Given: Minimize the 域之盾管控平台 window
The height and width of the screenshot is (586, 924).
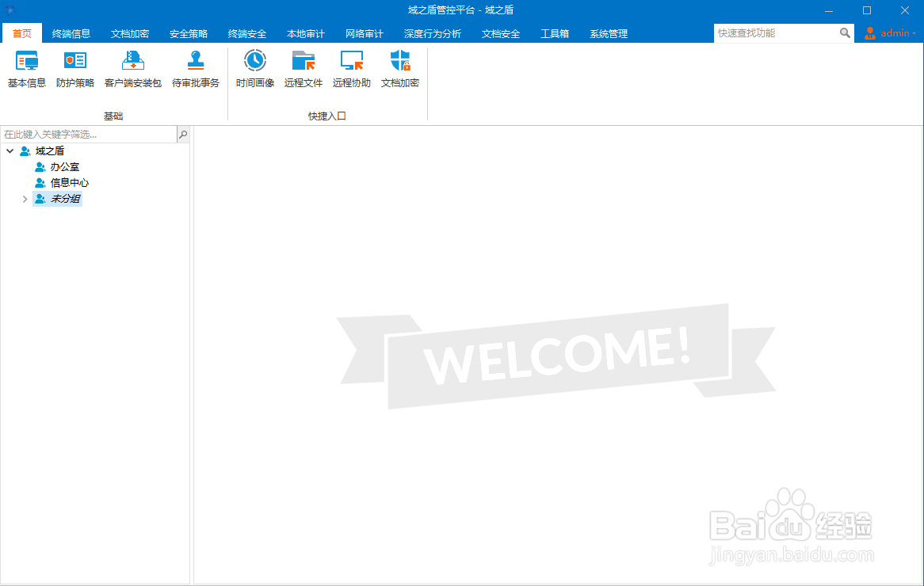Looking at the screenshot, I should [x=829, y=10].
